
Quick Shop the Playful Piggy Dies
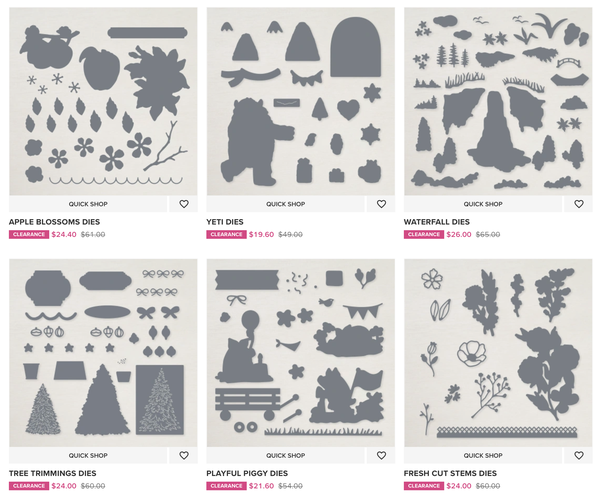coord(285,455)
